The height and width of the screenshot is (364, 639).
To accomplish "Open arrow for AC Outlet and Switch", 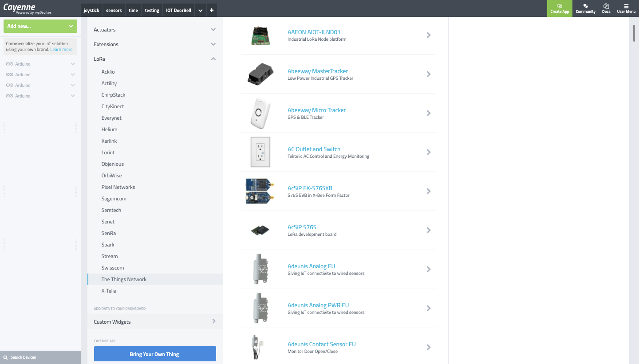I will click(x=429, y=152).
